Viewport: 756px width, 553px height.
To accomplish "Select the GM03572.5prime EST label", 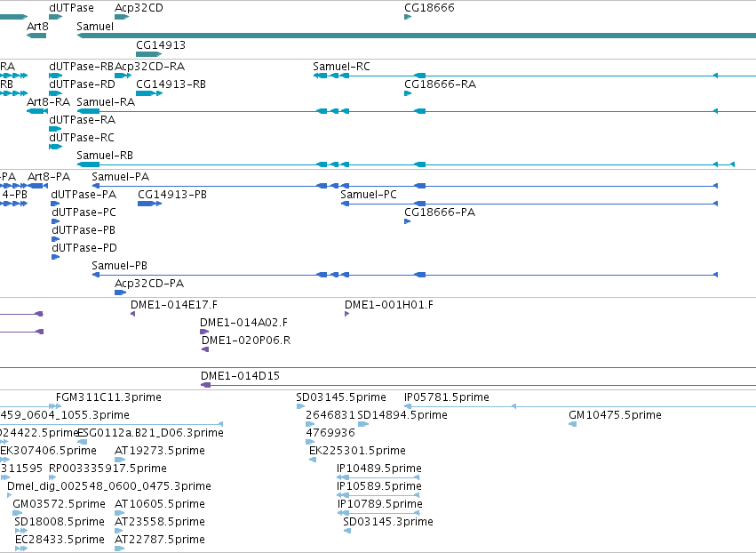I will (x=59, y=504).
